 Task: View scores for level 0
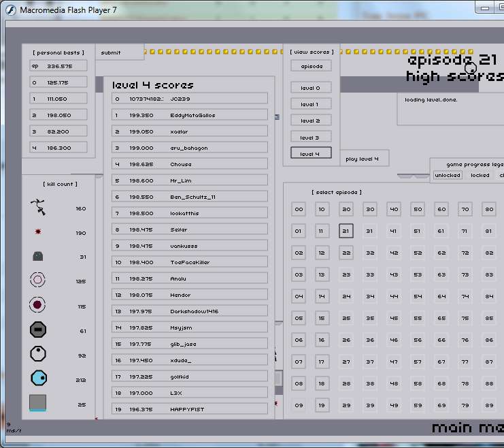tap(310, 88)
